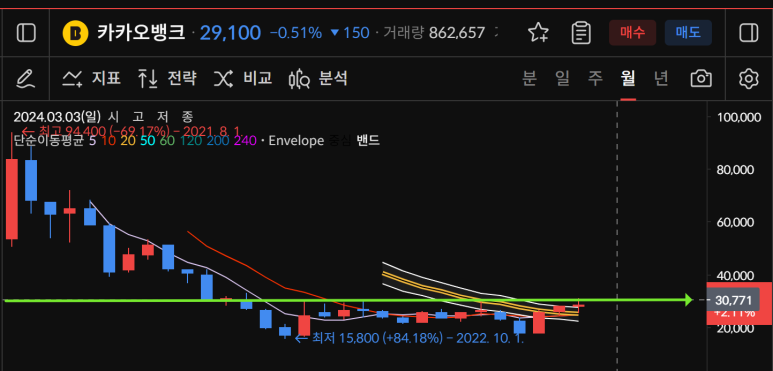
Task: Click the yellow KakaoBank B logo
Action: click(x=75, y=33)
